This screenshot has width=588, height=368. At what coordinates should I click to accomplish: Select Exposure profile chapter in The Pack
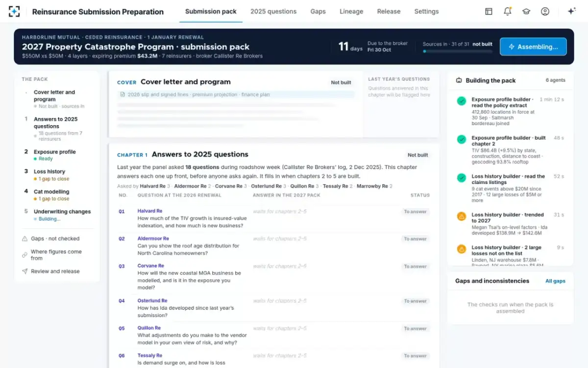point(57,155)
